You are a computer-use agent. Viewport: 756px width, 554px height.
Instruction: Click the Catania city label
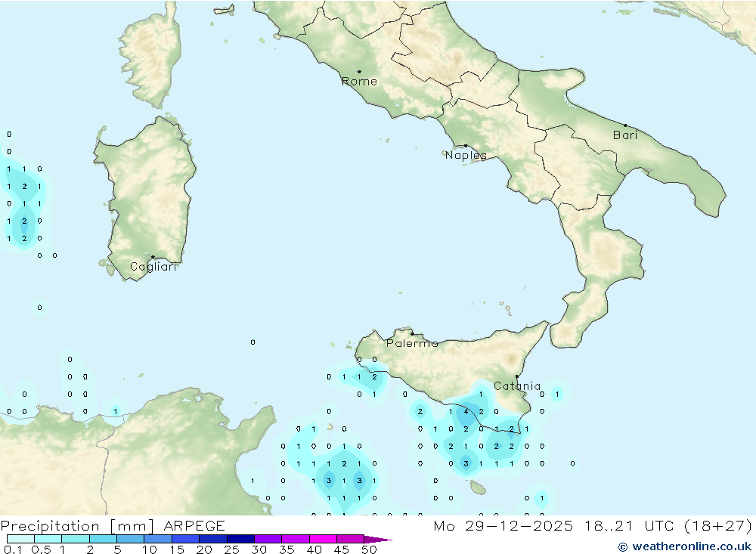coord(517,386)
